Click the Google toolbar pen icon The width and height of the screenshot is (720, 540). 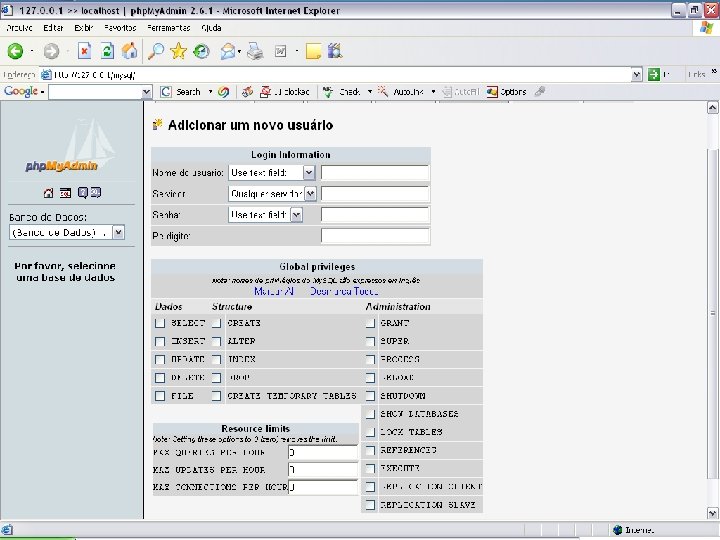[x=540, y=92]
